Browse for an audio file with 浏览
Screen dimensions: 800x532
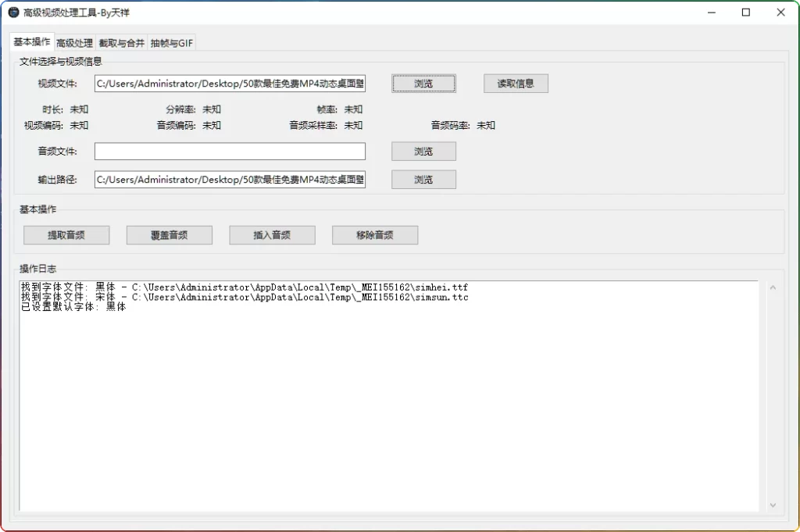pyautogui.click(x=423, y=151)
